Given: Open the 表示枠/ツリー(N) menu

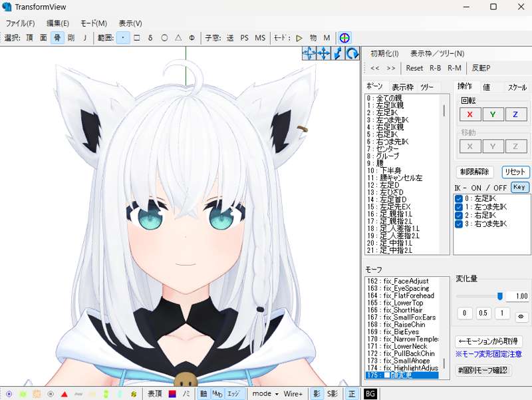Looking at the screenshot, I should [438, 53].
